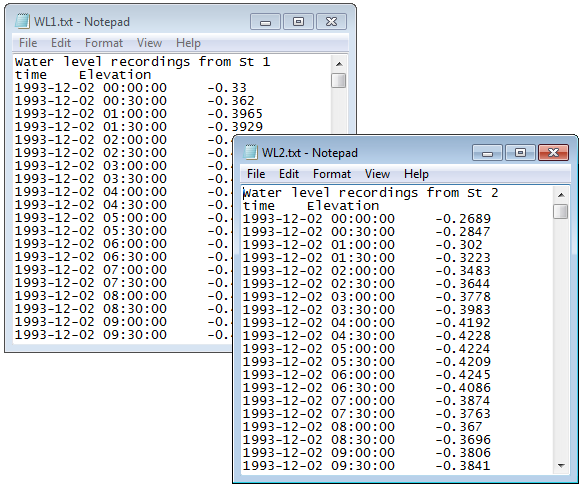This screenshot has height=486, width=582.
Task: Click the scrollbar thumb in WL2.txt window
Action: click(x=560, y=212)
